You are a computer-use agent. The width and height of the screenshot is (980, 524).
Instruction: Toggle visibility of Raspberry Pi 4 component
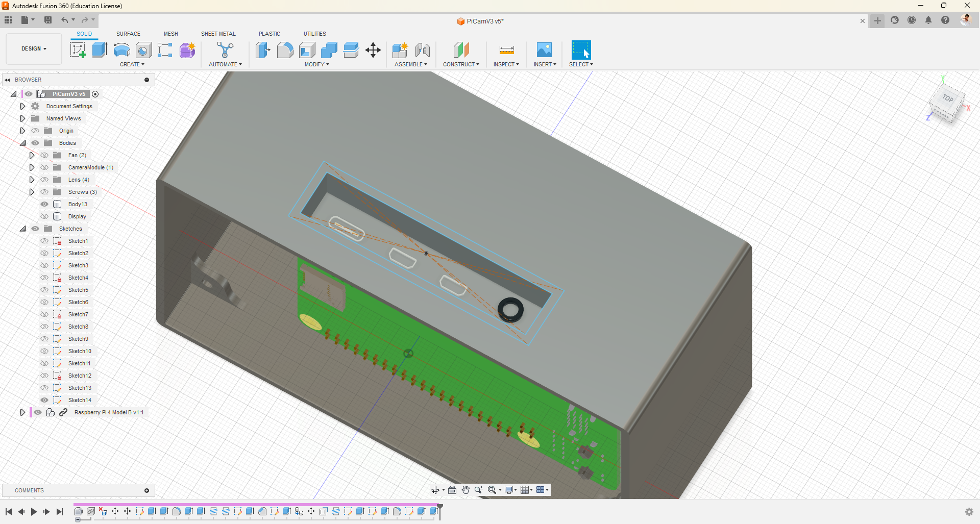(x=38, y=412)
